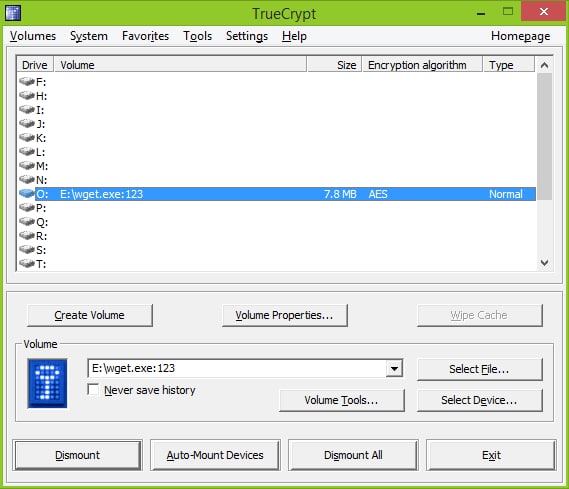
Task: Click the TrueCrypt app icon in title bar
Action: coord(13,13)
